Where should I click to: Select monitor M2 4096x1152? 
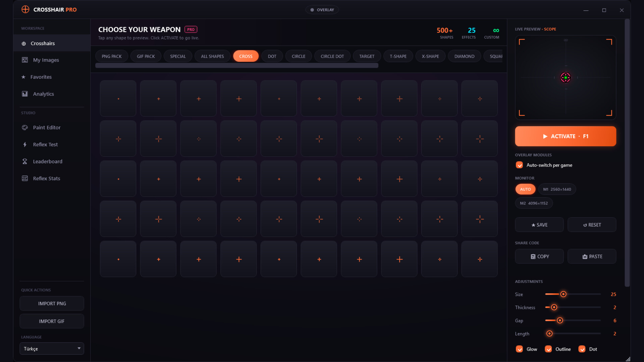[534, 203]
